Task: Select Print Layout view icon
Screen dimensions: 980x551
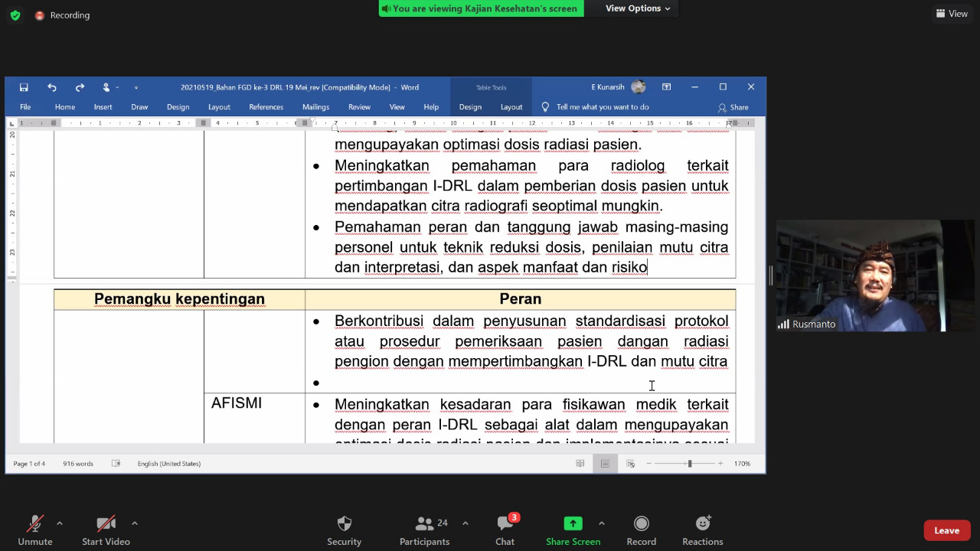Action: (605, 464)
